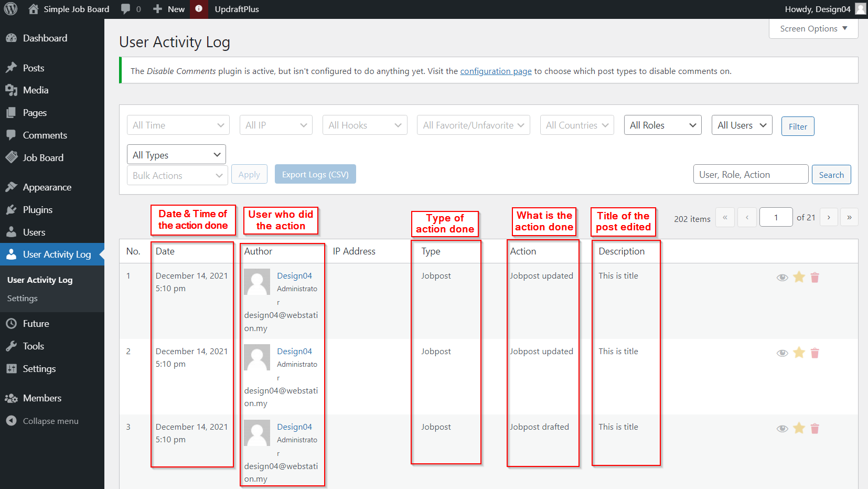Open Design04 author link in row 1
This screenshot has width=868, height=489.
(x=294, y=275)
